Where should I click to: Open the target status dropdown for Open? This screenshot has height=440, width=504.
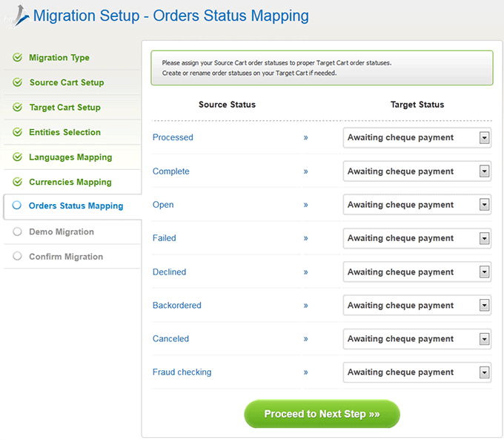click(x=417, y=205)
